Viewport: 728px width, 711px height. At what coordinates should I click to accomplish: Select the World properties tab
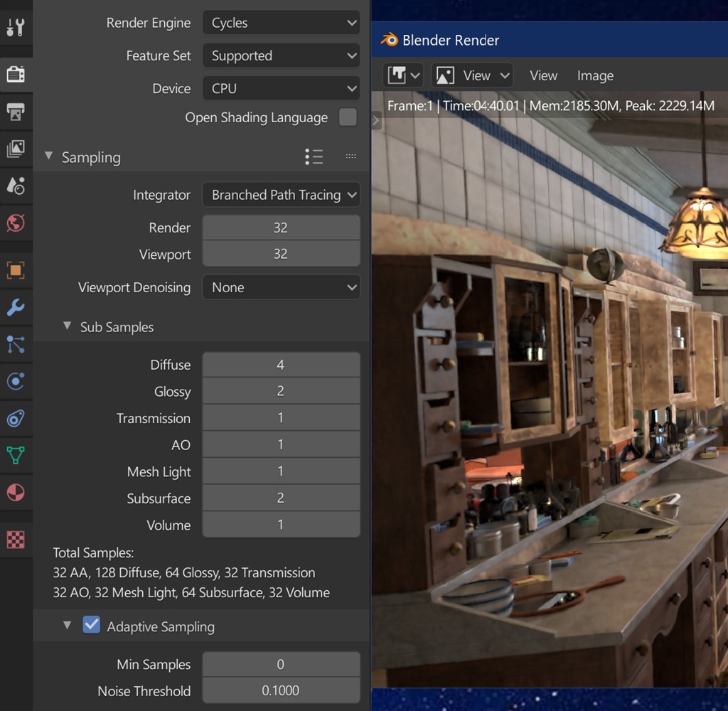coord(16,223)
